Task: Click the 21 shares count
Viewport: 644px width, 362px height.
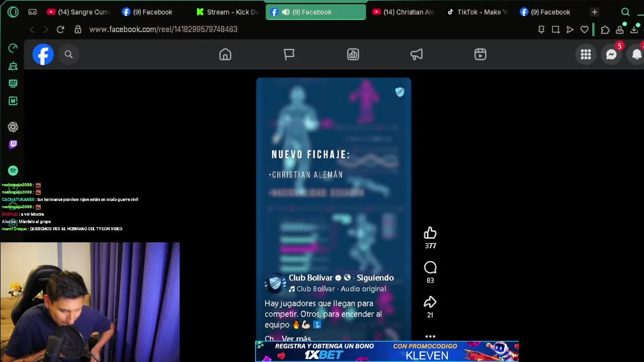Action: (x=430, y=315)
